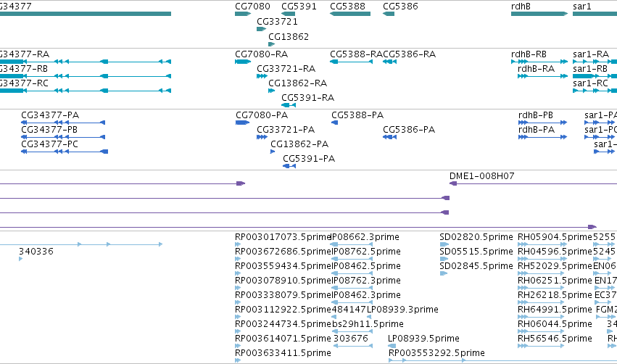Click the CG5388 gene label
This screenshot has height=364, width=617.
(347, 7)
